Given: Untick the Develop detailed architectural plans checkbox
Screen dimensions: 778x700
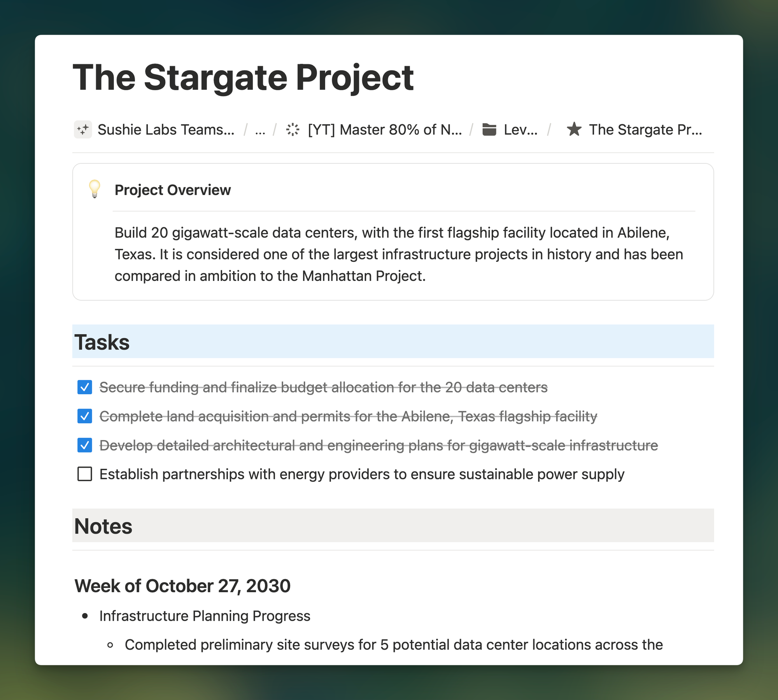Looking at the screenshot, I should (x=85, y=445).
